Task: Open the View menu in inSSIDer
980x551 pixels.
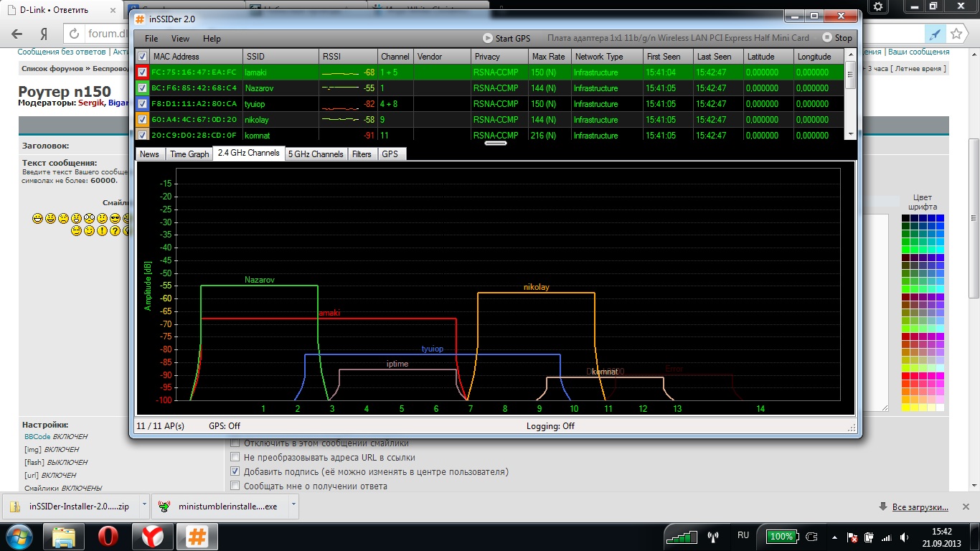Action: click(181, 39)
